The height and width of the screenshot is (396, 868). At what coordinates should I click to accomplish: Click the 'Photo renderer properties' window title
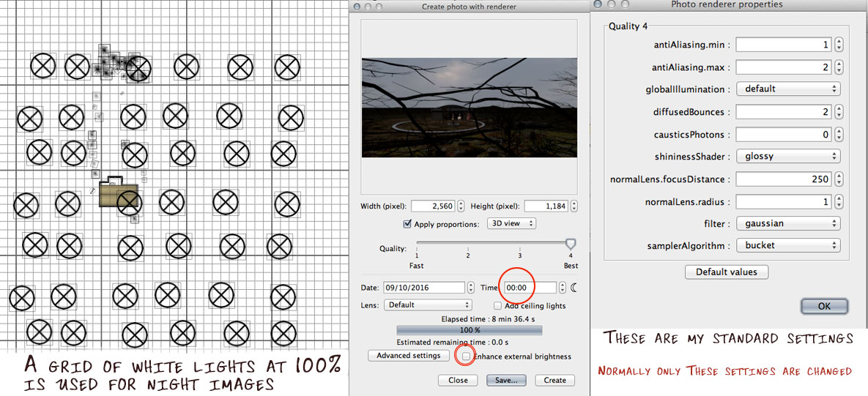(x=727, y=4)
